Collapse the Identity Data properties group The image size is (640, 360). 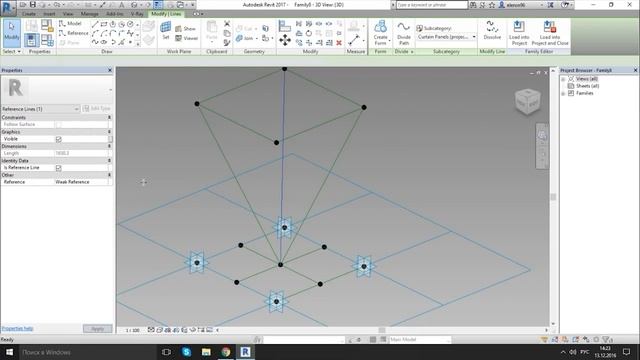109,160
